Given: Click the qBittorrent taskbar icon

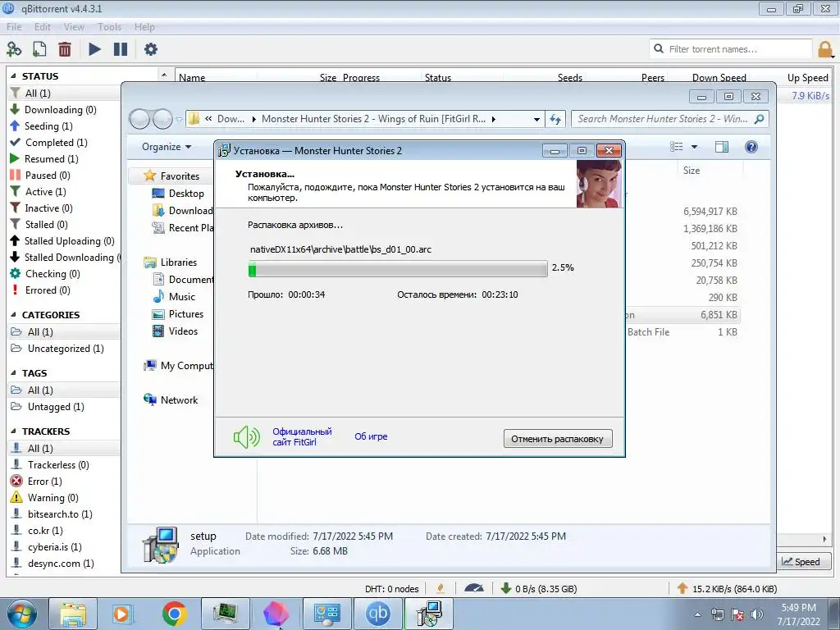Looking at the screenshot, I should [377, 614].
